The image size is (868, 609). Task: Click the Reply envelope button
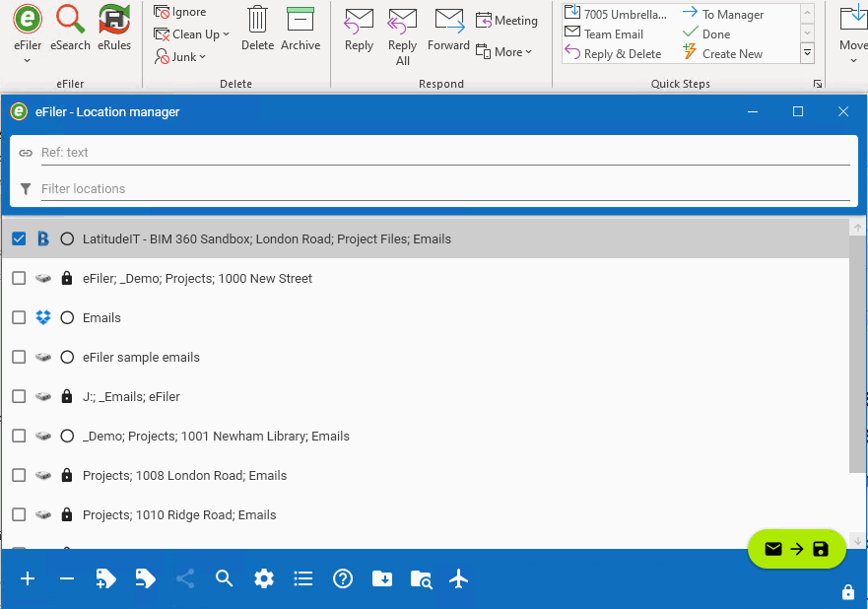(359, 30)
